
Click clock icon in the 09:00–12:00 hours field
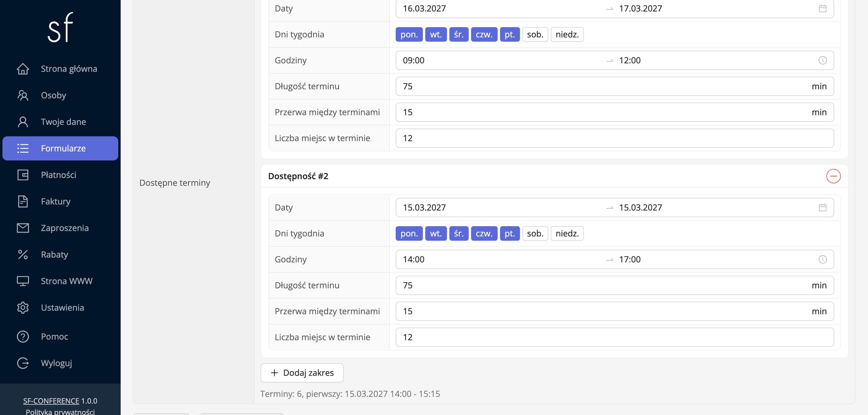(x=823, y=60)
